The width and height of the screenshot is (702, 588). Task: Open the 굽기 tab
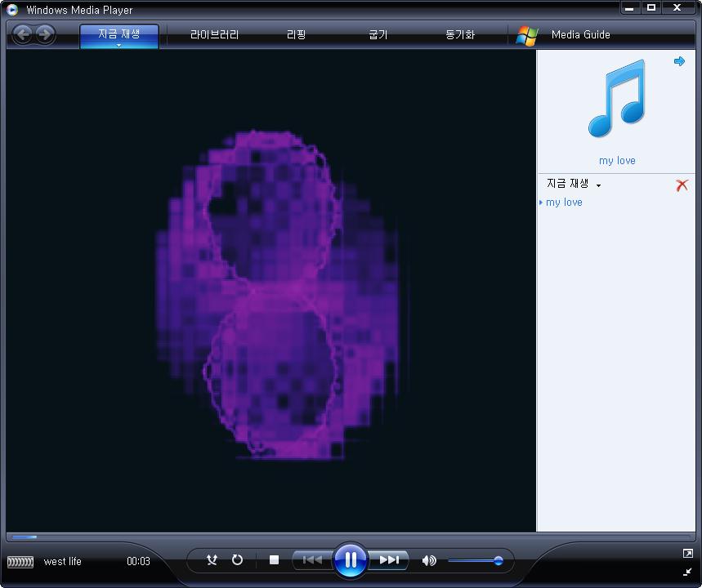coord(378,34)
